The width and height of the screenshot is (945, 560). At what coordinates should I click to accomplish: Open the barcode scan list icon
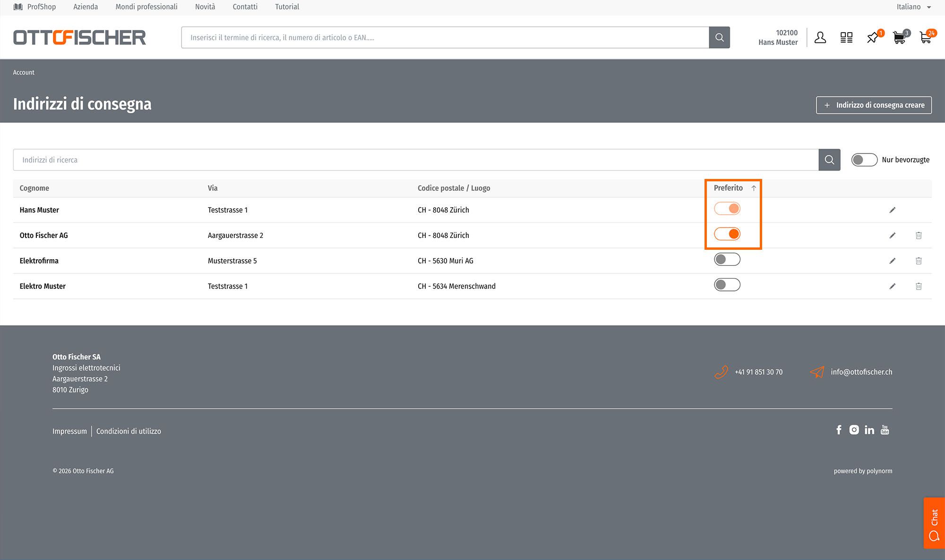846,38
